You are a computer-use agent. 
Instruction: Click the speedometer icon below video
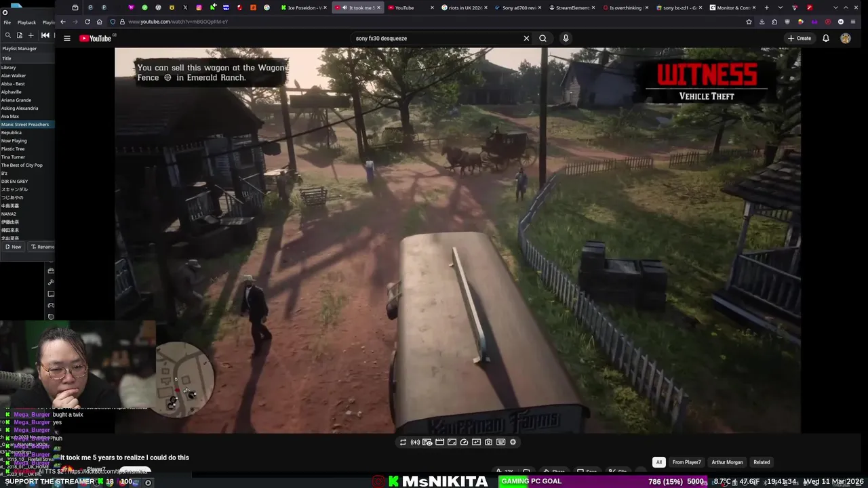(x=464, y=442)
